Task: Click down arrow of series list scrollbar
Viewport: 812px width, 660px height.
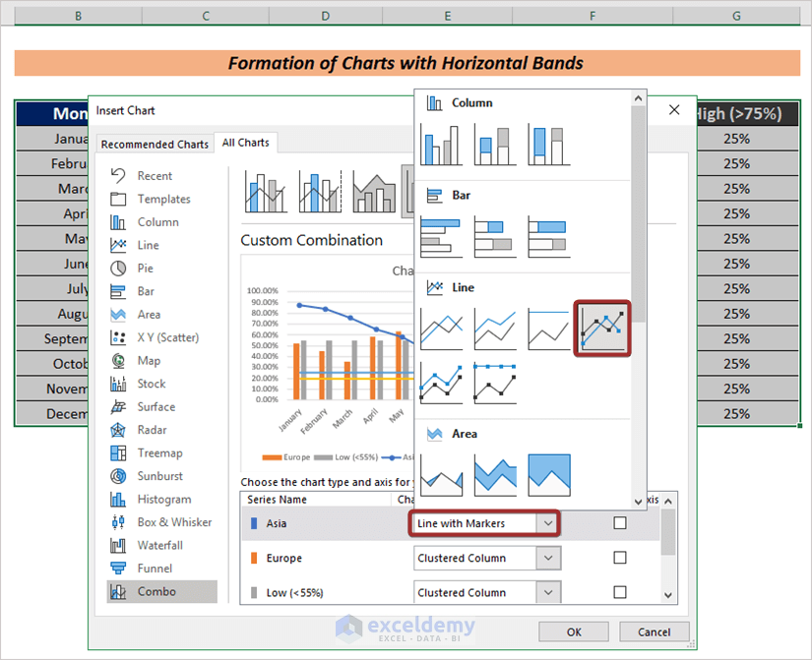Action: pyautogui.click(x=668, y=595)
